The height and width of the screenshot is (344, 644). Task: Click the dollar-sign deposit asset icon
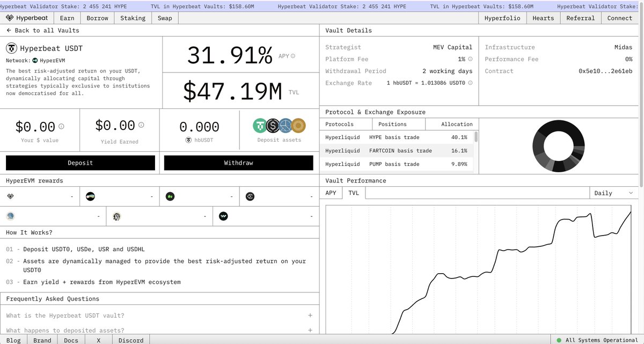[273, 126]
